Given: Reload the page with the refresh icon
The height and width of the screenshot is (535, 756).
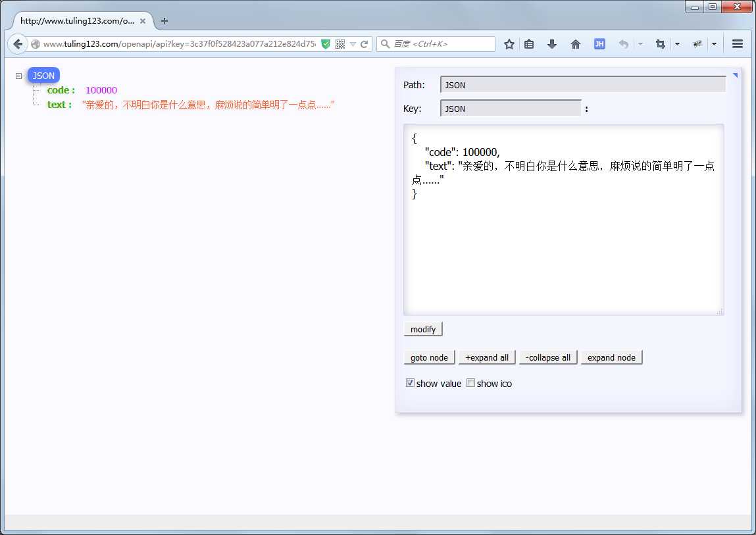Looking at the screenshot, I should point(365,44).
